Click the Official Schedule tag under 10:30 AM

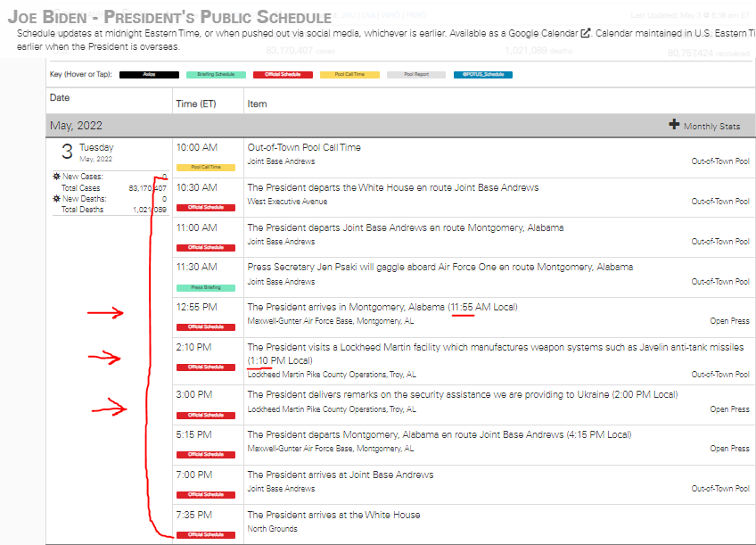tap(206, 208)
